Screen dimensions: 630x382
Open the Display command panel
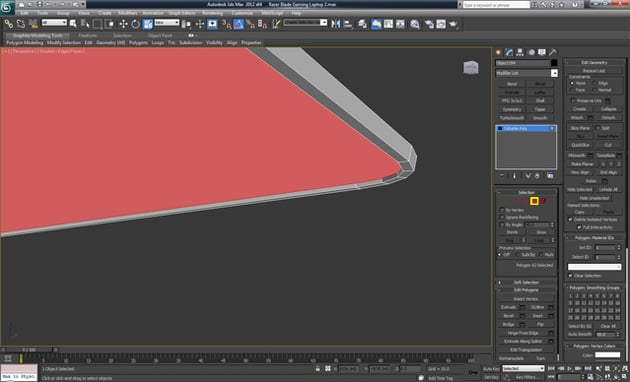[x=542, y=52]
